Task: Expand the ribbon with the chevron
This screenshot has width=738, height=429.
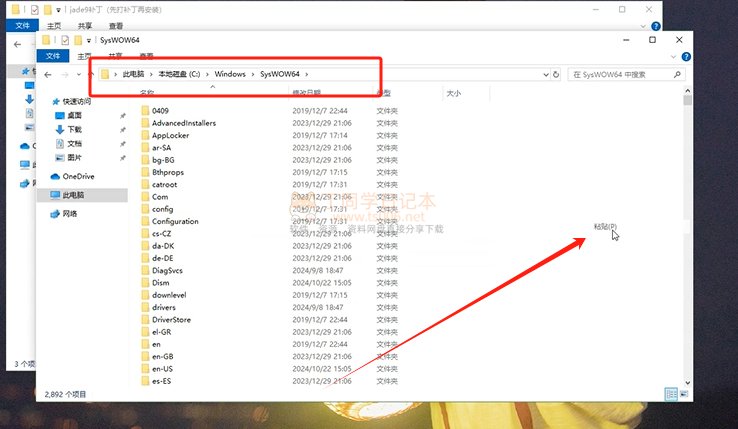Action: tap(671, 56)
